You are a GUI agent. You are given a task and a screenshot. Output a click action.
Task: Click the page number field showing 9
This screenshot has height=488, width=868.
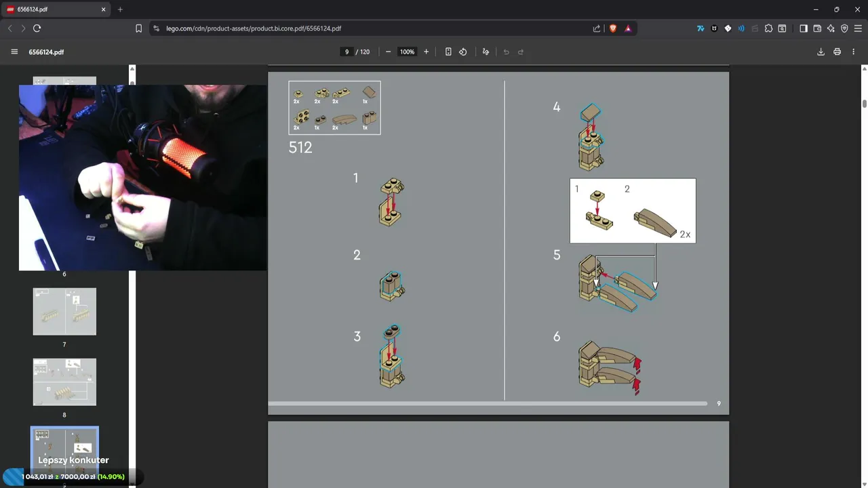click(347, 52)
